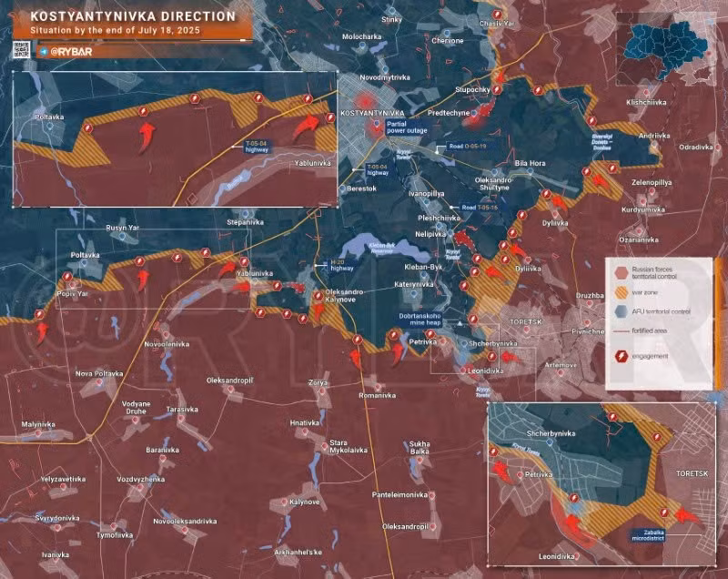The image size is (728, 579).
Task: Click the H-20 highway callout label
Action: [342, 265]
